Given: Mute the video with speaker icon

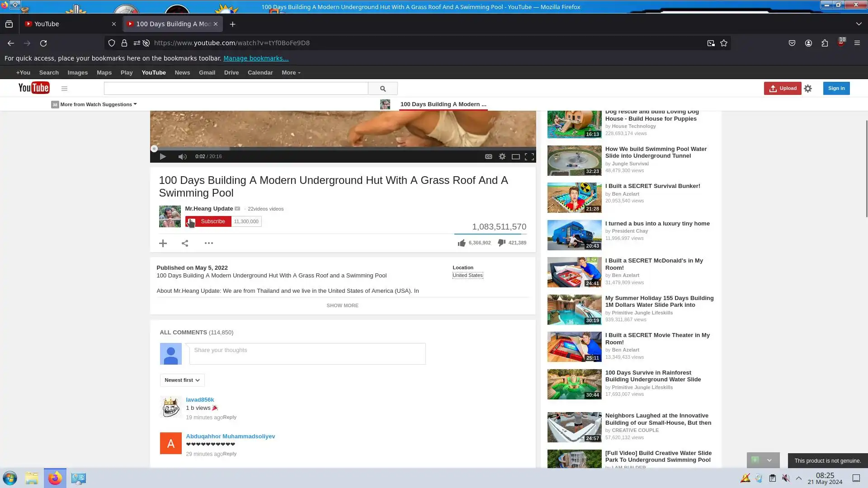Looking at the screenshot, I should pos(182,156).
